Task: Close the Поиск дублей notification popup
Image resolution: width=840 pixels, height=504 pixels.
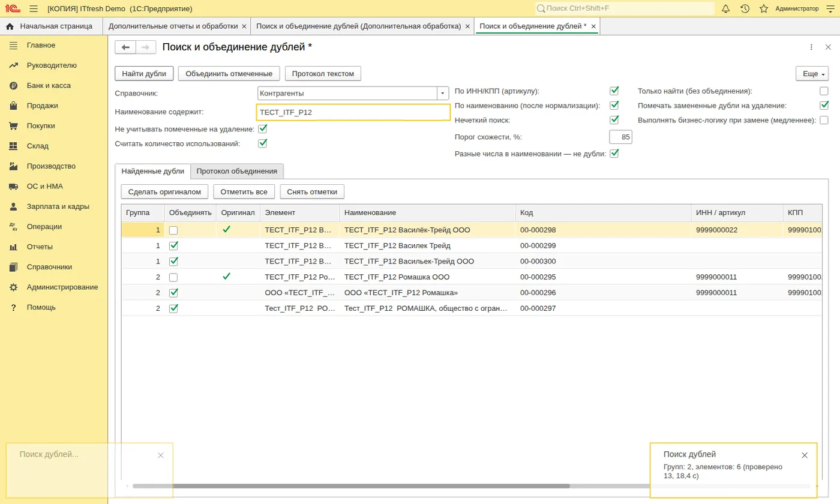Action: pyautogui.click(x=805, y=455)
